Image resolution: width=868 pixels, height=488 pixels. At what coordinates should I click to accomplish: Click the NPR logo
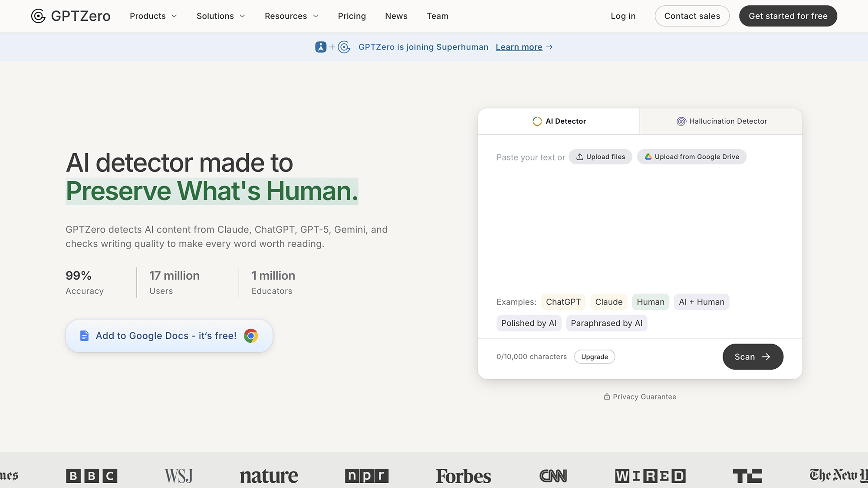[x=367, y=476]
